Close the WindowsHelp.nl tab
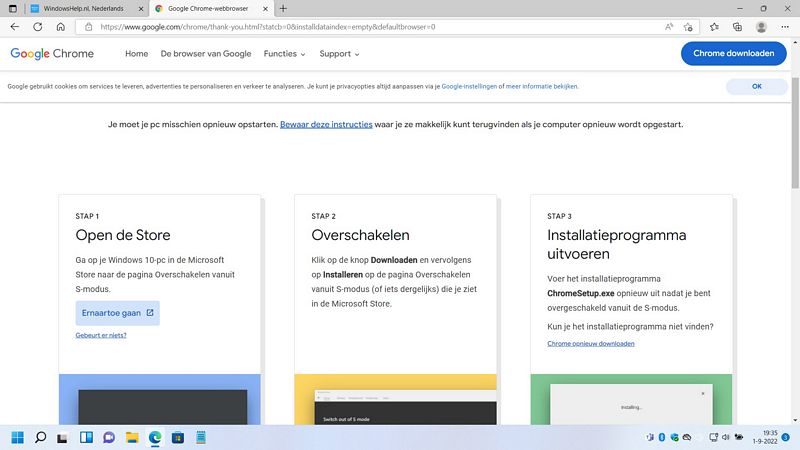Image resolution: width=800 pixels, height=450 pixels. coord(141,9)
